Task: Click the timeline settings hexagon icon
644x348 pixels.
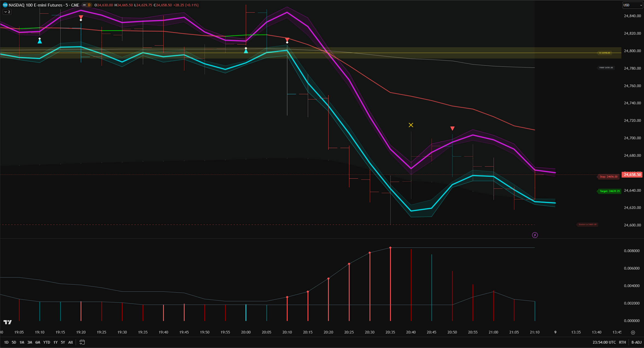Action: click(x=634, y=332)
